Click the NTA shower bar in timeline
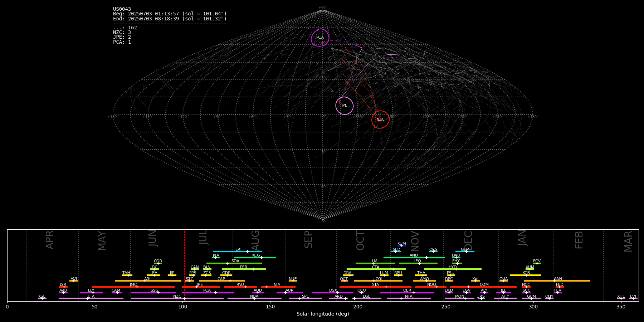Image resolution: width=644 pixels, height=322 pixels. click(409, 298)
